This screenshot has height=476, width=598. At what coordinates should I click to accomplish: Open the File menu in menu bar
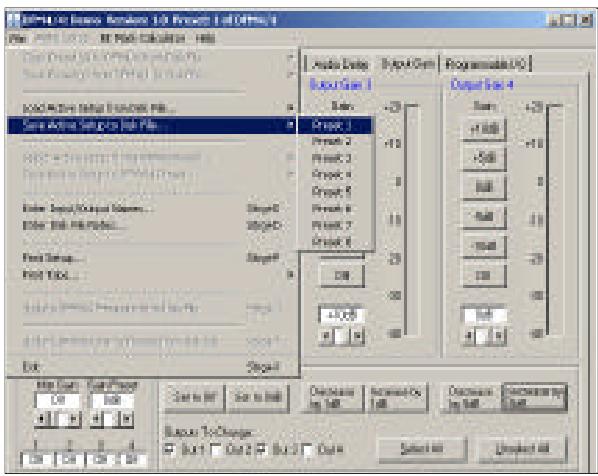click(18, 39)
